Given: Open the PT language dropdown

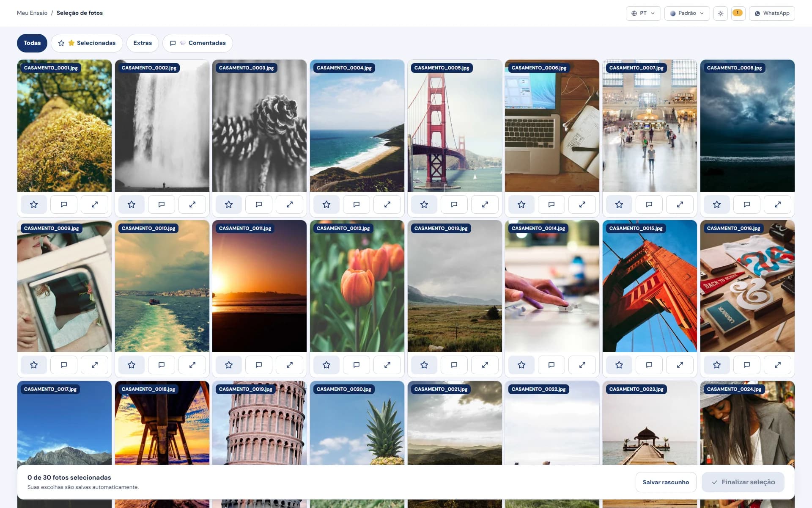Looking at the screenshot, I should tap(643, 13).
